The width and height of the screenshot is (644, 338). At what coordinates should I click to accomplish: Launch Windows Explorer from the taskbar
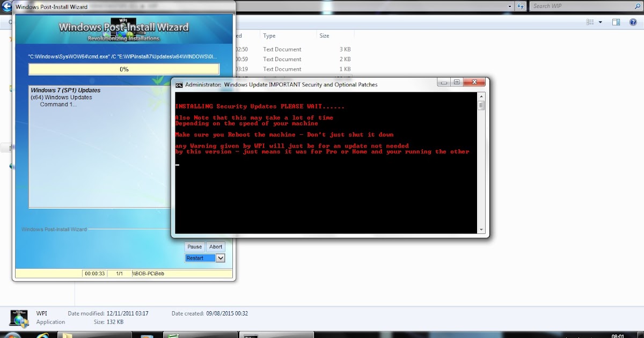tap(68, 334)
